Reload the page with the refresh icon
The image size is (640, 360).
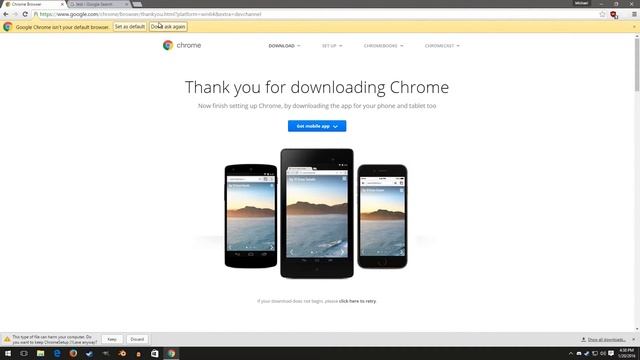25,14
